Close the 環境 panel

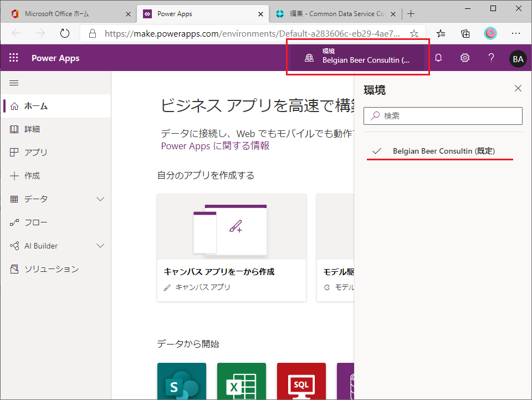(x=518, y=88)
